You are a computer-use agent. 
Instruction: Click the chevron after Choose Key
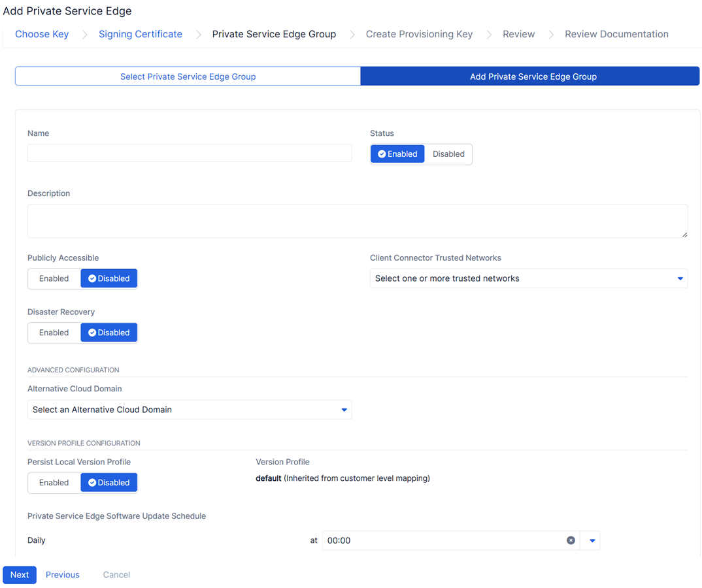(84, 35)
